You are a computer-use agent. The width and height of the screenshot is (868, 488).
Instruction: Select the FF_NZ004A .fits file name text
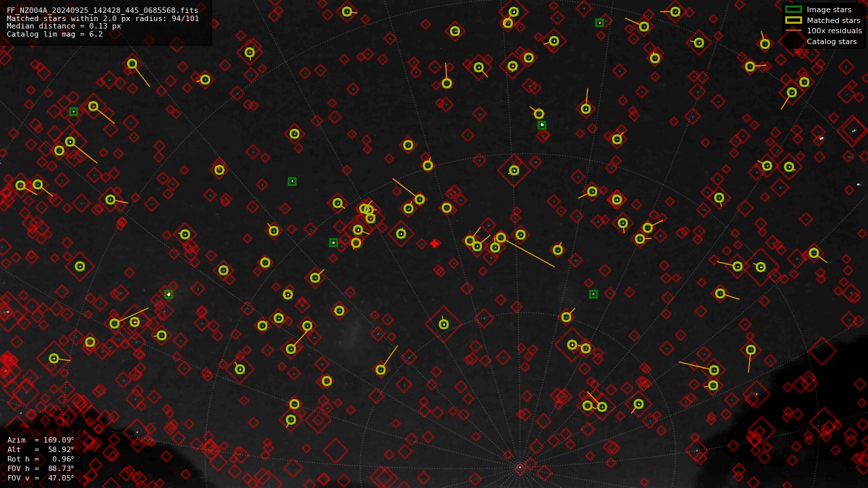(102, 10)
